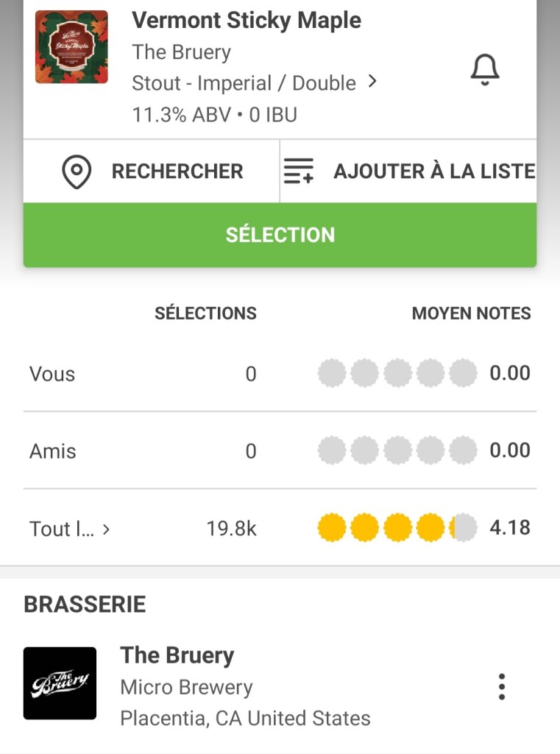Tap the notification bell icon
Image resolution: width=560 pixels, height=754 pixels.
(x=484, y=70)
